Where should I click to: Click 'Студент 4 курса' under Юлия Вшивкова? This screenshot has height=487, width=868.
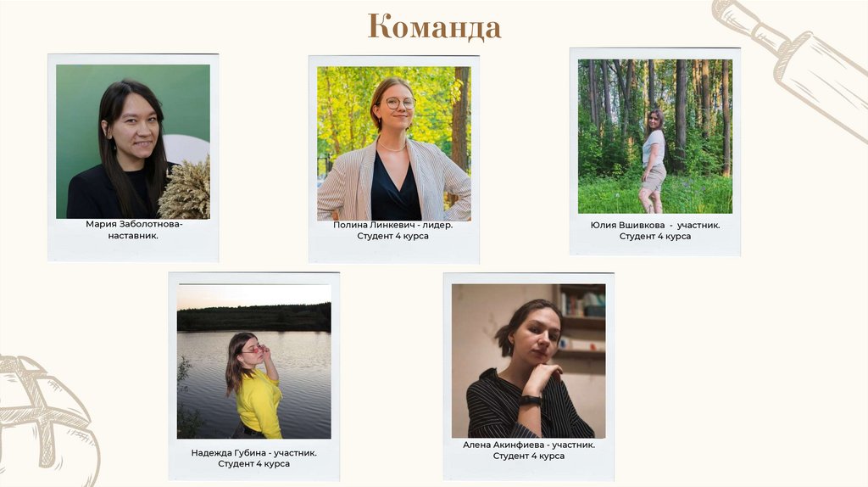tap(655, 236)
